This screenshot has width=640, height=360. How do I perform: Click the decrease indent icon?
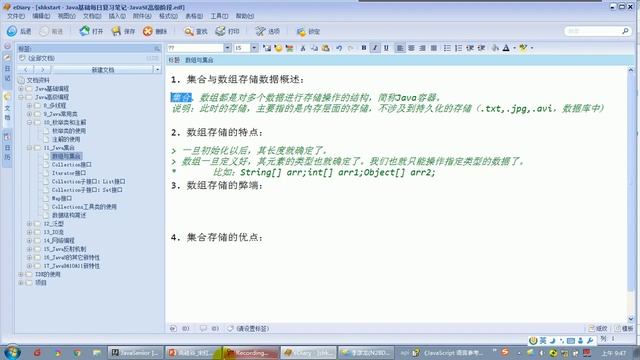470,48
